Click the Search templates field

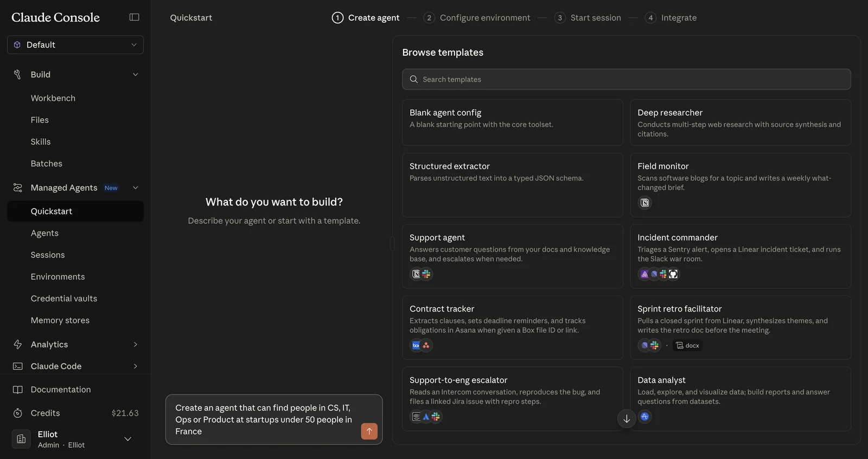click(x=627, y=79)
